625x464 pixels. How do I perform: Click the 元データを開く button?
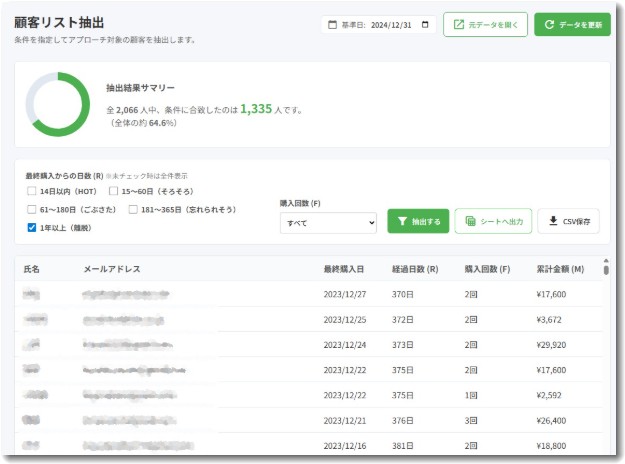pos(485,25)
